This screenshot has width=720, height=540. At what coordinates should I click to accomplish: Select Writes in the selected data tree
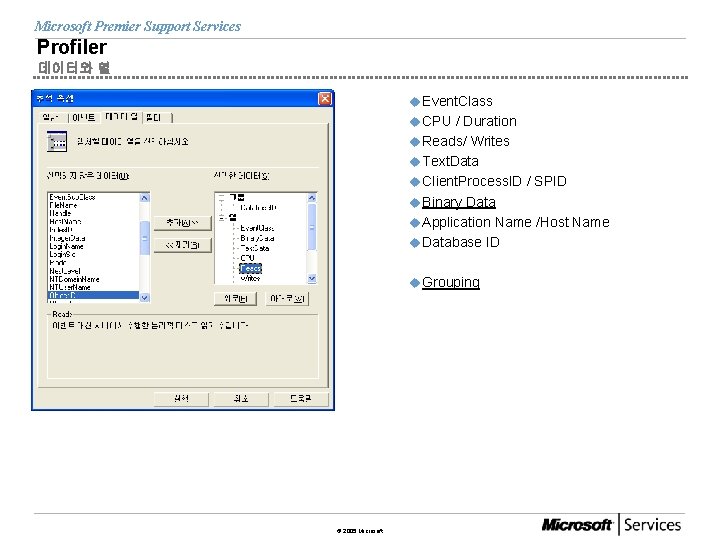pyautogui.click(x=250, y=279)
